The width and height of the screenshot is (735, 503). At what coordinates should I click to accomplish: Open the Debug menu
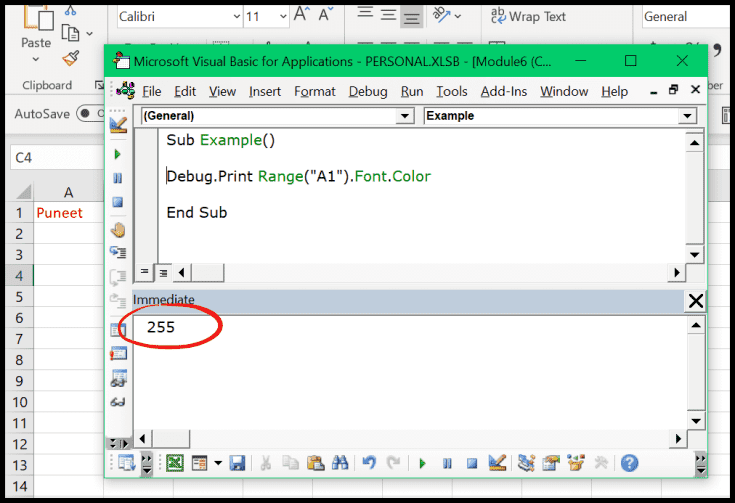click(x=368, y=91)
